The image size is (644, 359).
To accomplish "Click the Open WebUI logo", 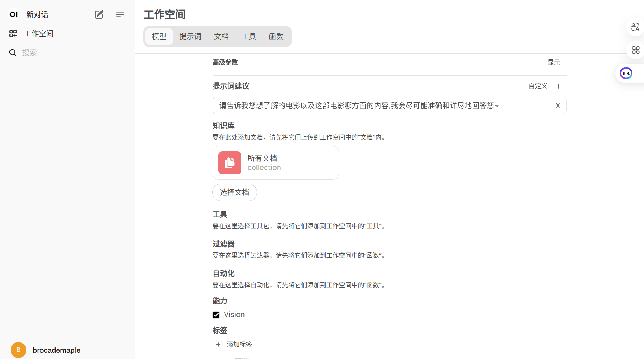I will pyautogui.click(x=13, y=14).
